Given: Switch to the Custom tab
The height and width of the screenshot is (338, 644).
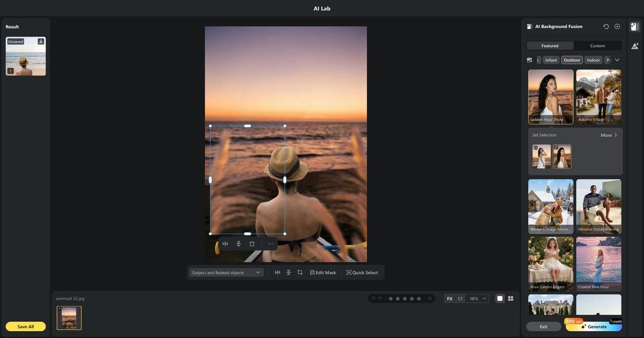Looking at the screenshot, I should 597,46.
